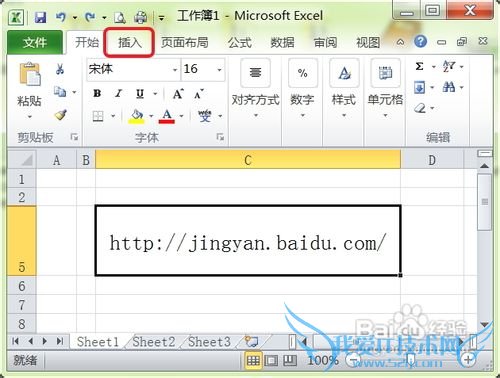The width and height of the screenshot is (500, 378).
Task: Go to the first sheet navigation arrow
Action: (x=15, y=341)
